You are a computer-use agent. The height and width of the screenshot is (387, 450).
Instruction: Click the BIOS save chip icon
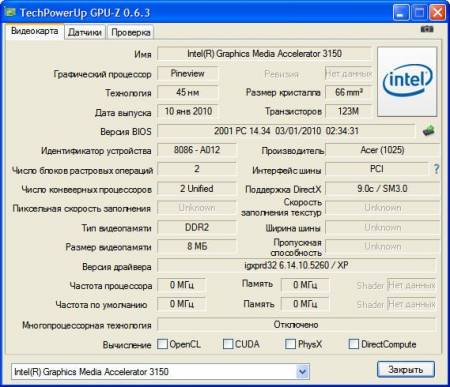coord(428,130)
